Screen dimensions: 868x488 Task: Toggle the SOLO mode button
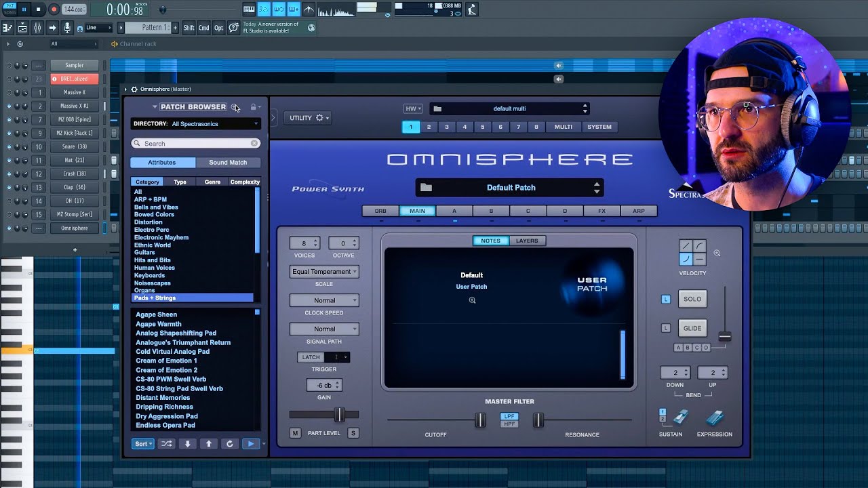(x=692, y=299)
